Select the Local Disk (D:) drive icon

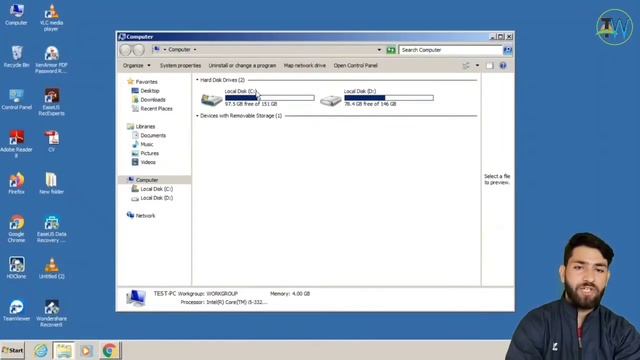[331, 100]
